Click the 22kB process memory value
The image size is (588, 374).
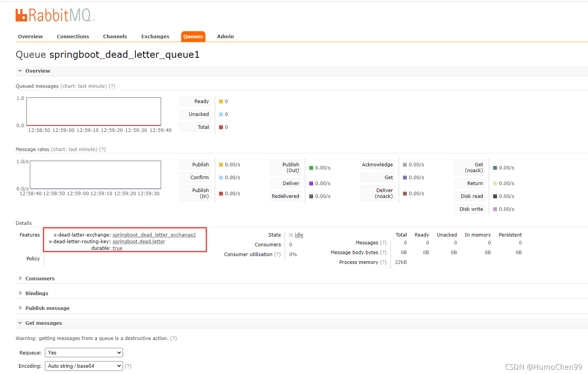(401, 262)
